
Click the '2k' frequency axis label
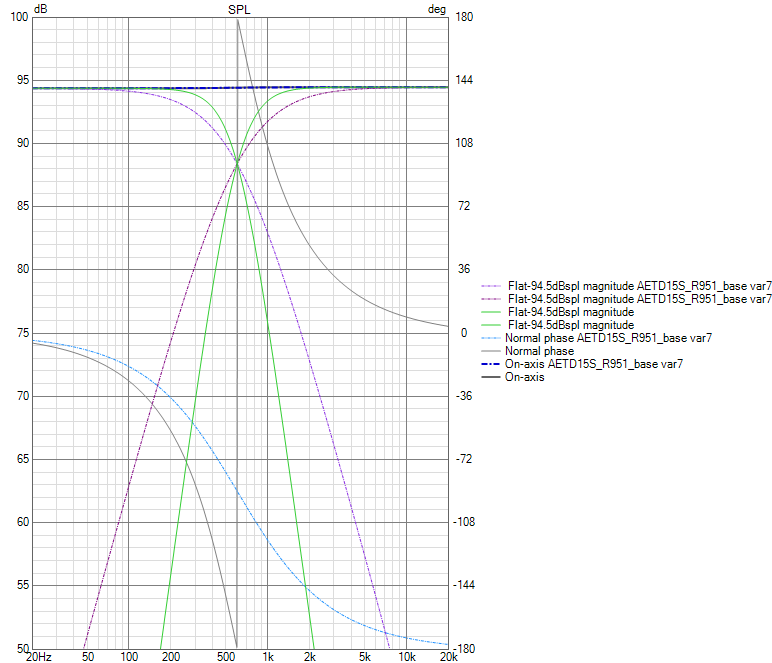[310, 657]
